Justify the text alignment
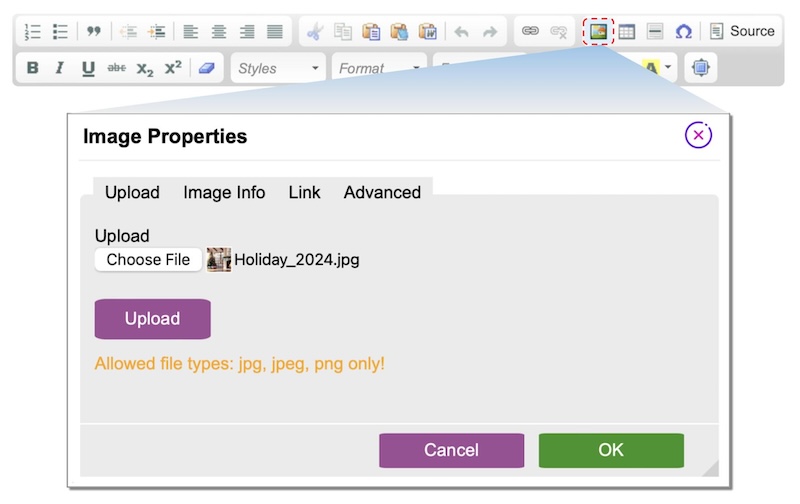This screenshot has height=504, width=800. pyautogui.click(x=275, y=32)
